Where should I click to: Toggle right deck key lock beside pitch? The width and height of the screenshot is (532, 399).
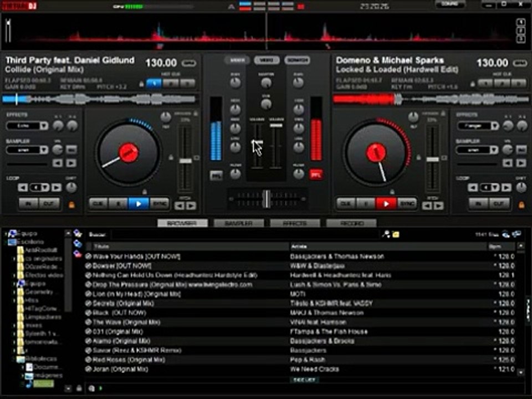pos(419,157)
